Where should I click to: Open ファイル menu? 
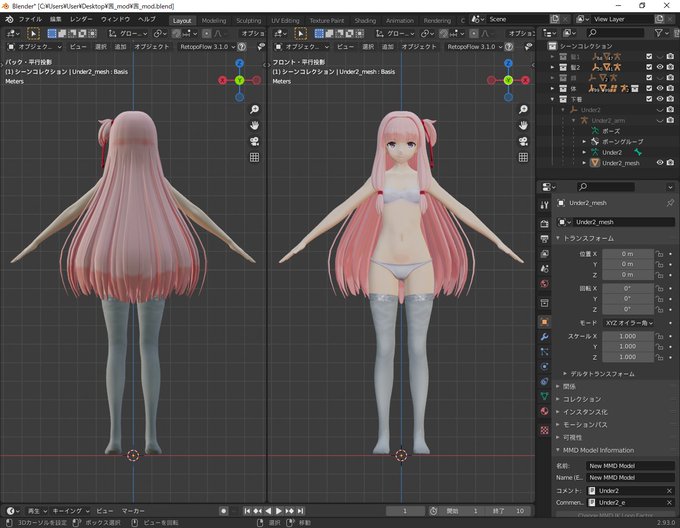tap(30, 20)
